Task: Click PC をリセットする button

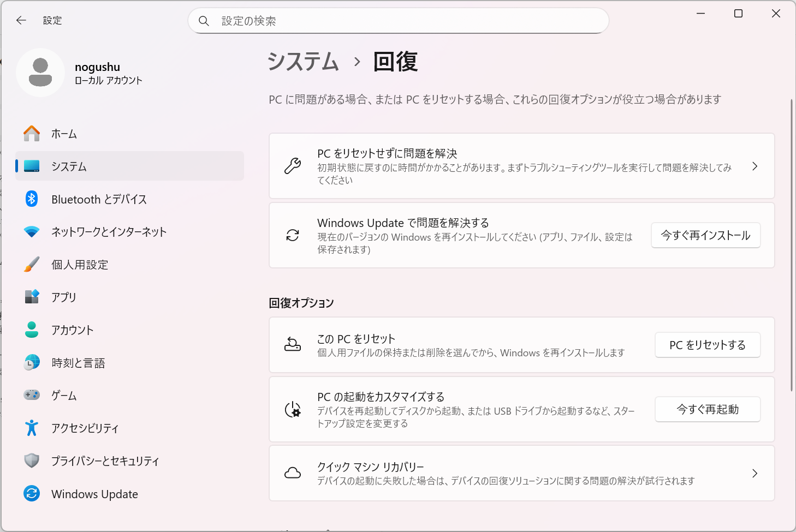Action: coord(708,345)
